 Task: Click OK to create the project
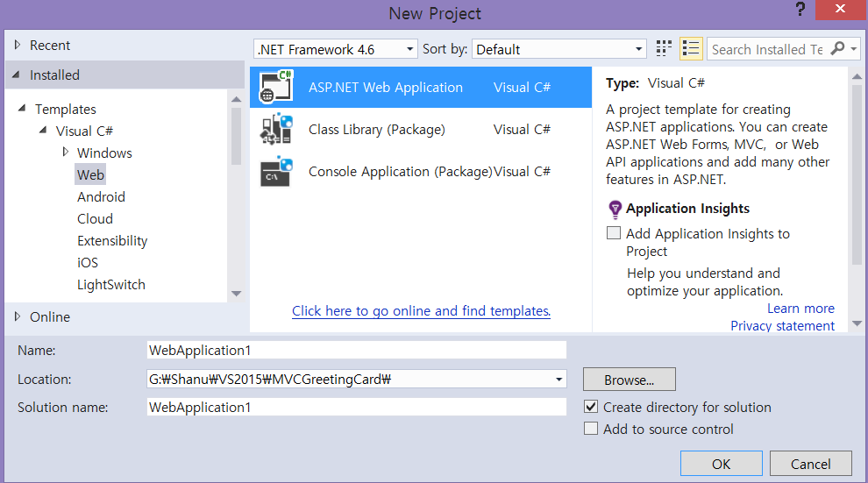point(722,464)
